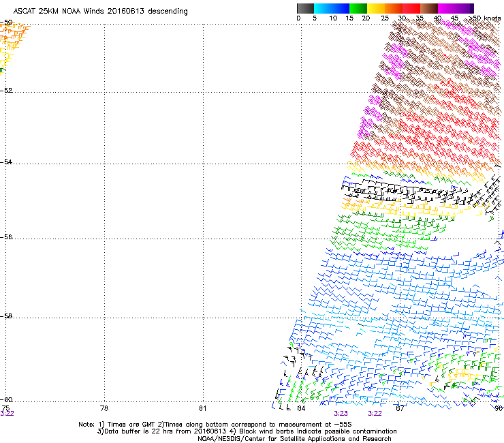Click the purple '3:22' label below longitude 75
Image resolution: width=504 pixels, height=443 pixels.
click(7, 414)
